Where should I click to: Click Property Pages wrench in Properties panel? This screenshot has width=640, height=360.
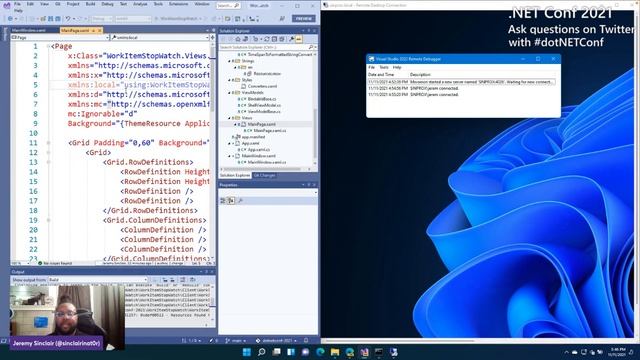click(x=240, y=200)
